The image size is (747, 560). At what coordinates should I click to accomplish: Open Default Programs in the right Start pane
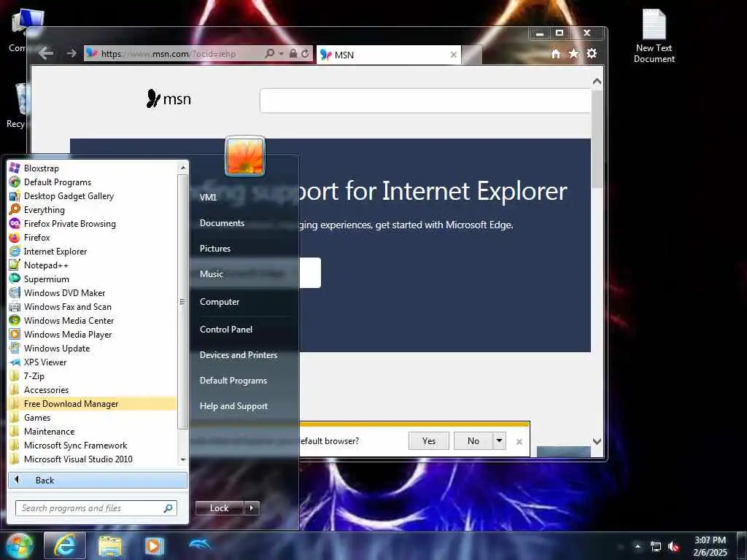[x=233, y=381]
